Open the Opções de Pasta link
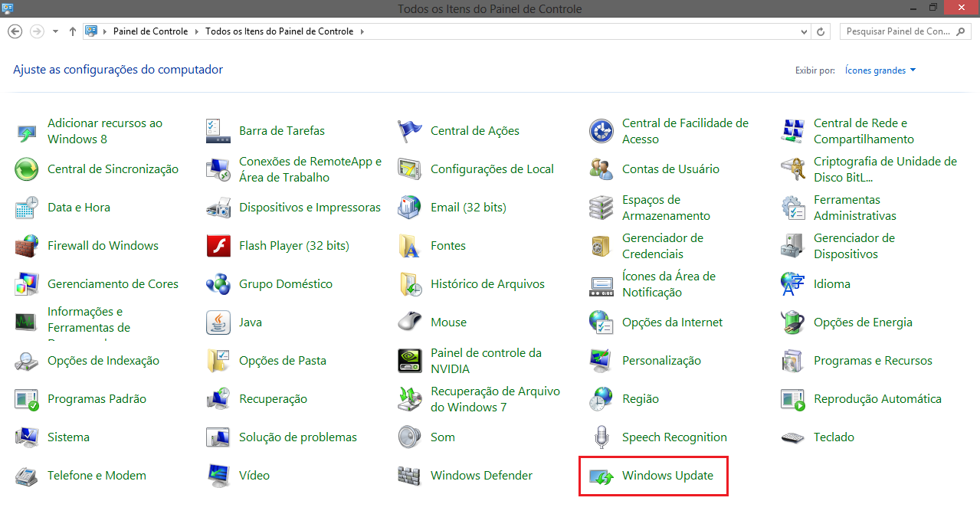980x514 pixels. coord(283,361)
